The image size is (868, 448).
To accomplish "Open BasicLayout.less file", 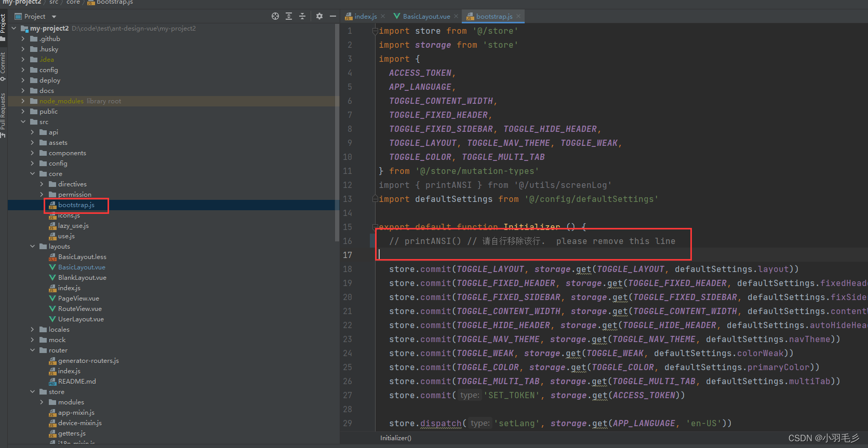I will [82, 257].
